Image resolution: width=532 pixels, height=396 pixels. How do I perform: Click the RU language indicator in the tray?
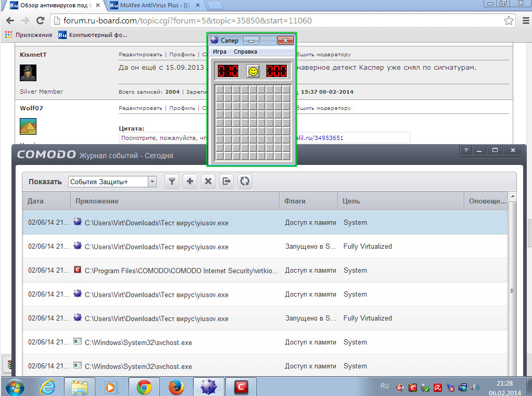point(385,386)
